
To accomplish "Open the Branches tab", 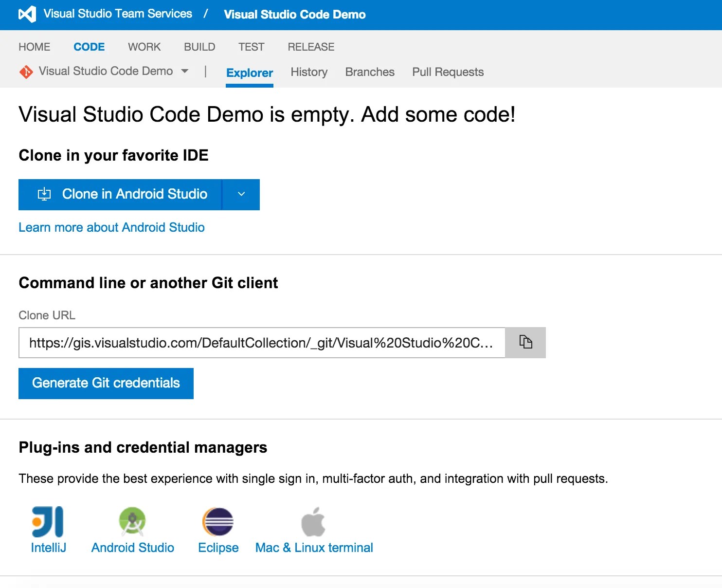I will [x=370, y=72].
